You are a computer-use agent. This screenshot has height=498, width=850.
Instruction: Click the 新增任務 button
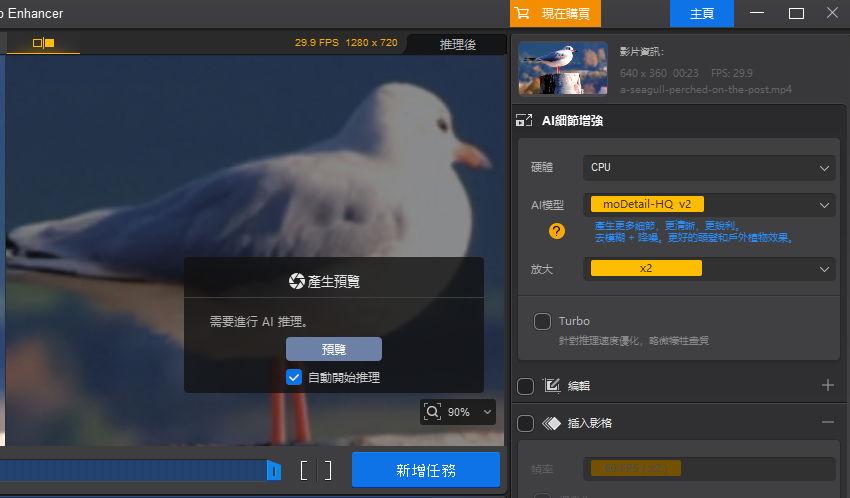point(426,470)
